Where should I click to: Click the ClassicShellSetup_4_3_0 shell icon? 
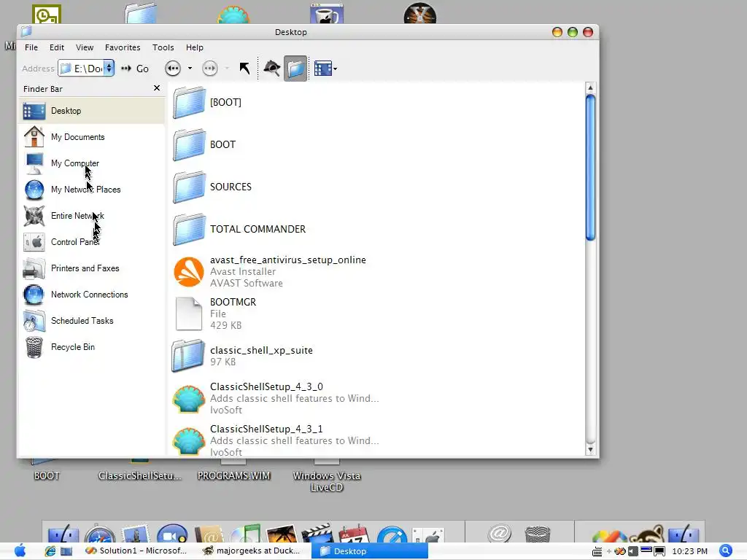(x=189, y=399)
